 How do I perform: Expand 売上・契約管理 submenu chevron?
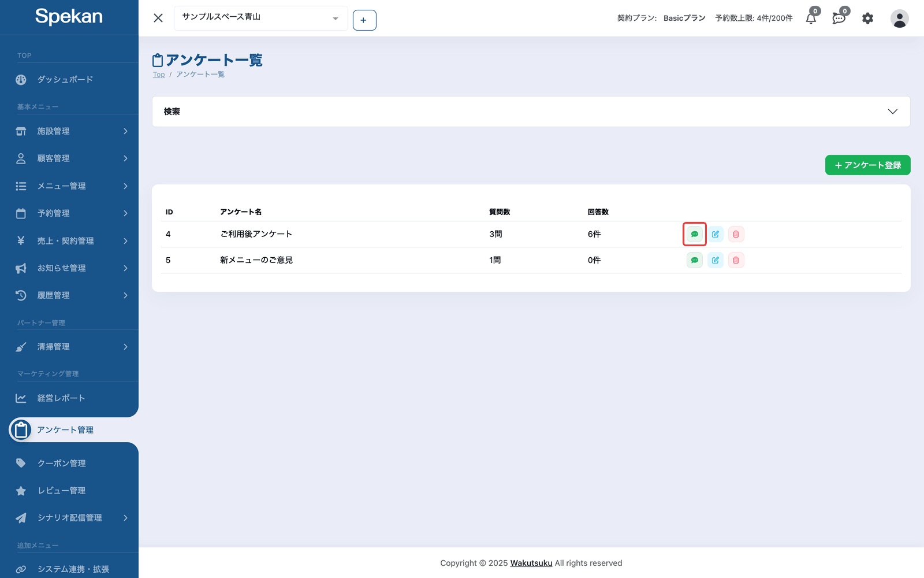(x=125, y=240)
